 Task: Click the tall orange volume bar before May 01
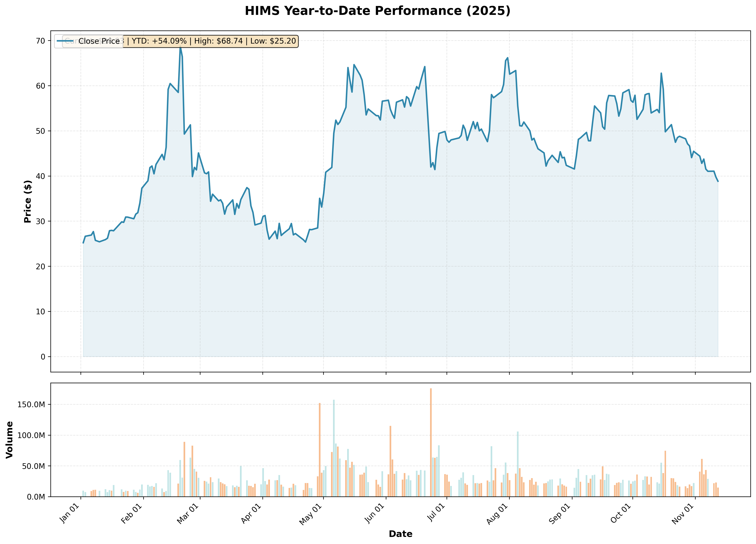tap(320, 450)
